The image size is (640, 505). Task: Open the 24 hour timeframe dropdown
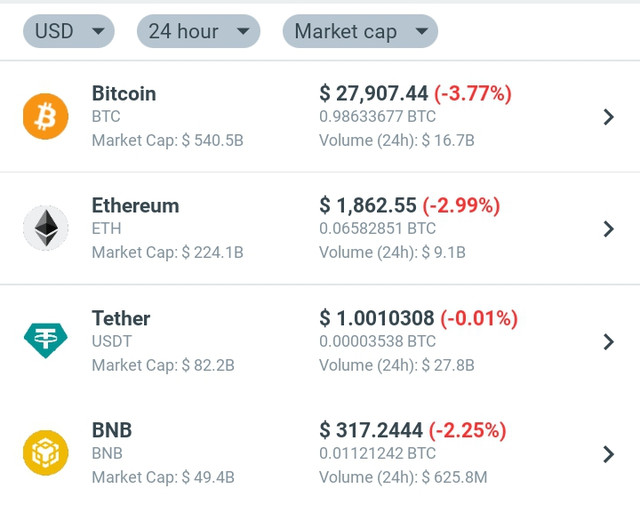tap(198, 31)
